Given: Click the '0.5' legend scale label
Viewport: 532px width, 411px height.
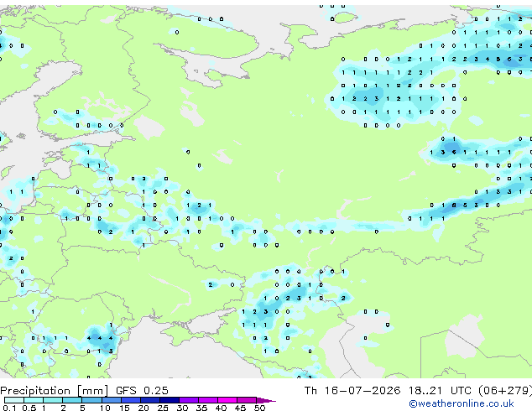Looking at the screenshot, I should pos(29,408).
